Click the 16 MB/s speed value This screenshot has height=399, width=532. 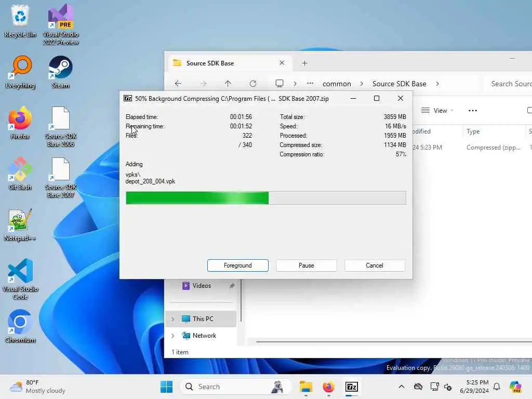click(395, 126)
